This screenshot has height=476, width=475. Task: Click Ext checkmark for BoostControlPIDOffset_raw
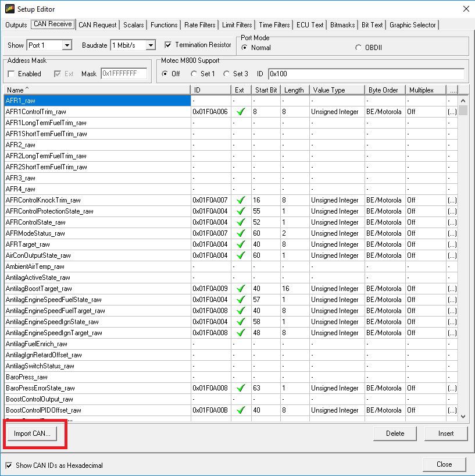click(x=241, y=410)
